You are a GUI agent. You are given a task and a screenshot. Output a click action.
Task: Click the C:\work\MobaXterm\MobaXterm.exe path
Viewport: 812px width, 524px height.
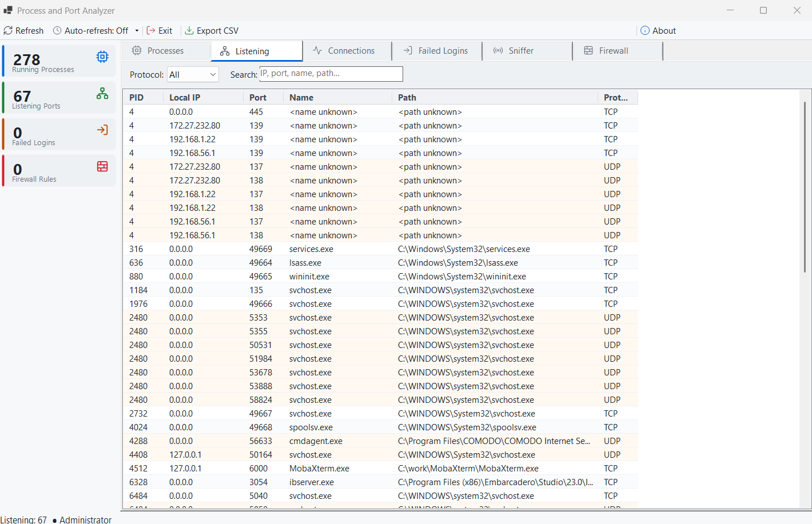point(468,469)
